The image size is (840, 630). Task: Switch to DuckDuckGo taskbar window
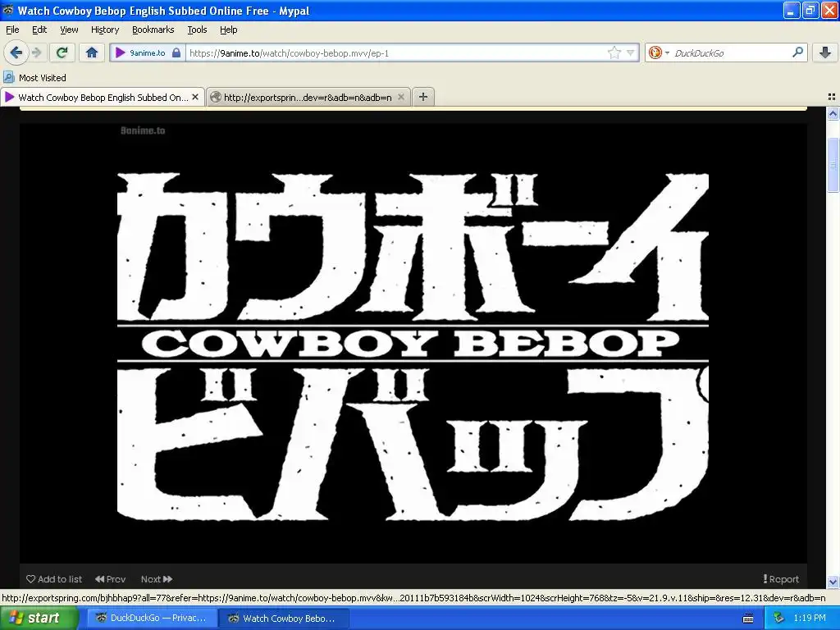coord(152,619)
